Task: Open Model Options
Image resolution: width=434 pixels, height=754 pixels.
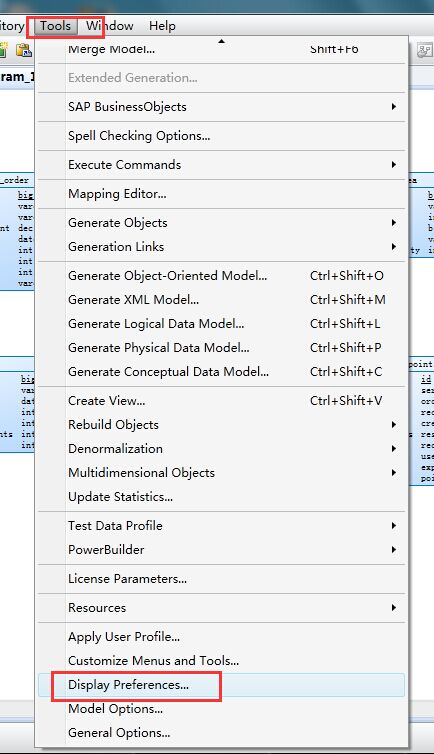Action: [221, 709]
